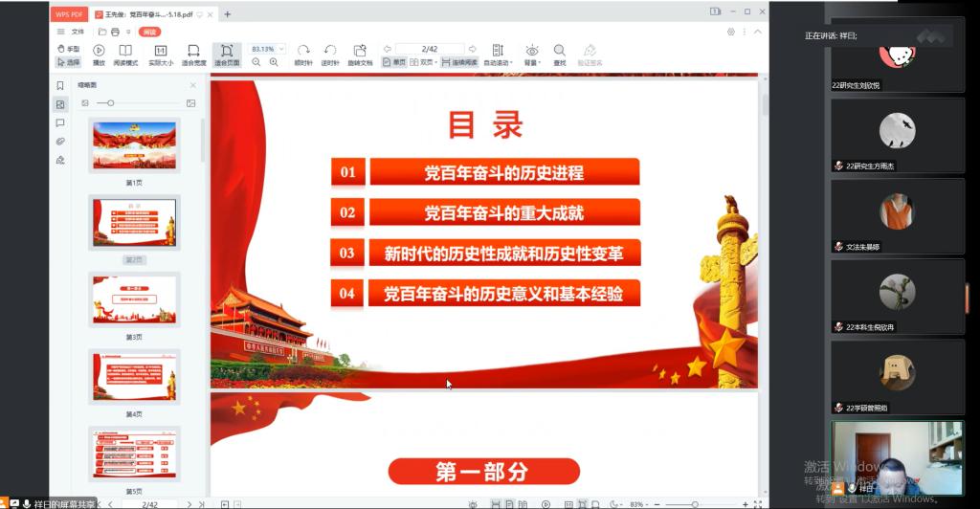Screen dimensions: 980x509
Task: Toggle 连续阅读 continuous reading mode
Action: coord(459,62)
